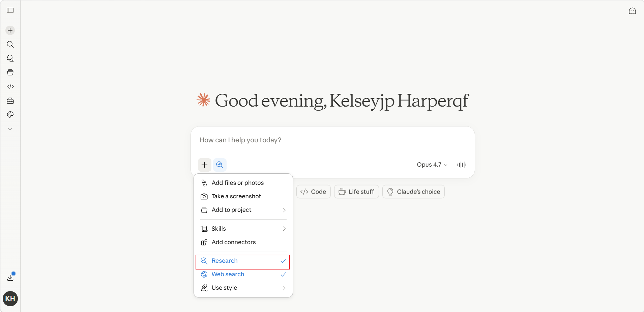The image size is (644, 312).
Task: Start voice mode with the waveform icon
Action: [462, 165]
